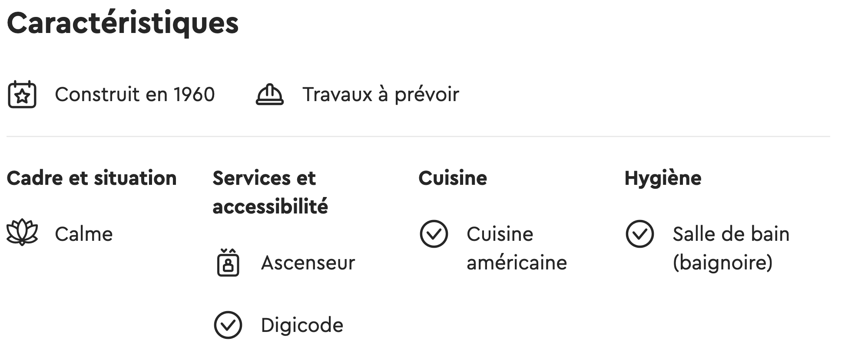Click the 'Cadre et situation' heading
Viewport: 868px width, 361px height.
pos(92,178)
